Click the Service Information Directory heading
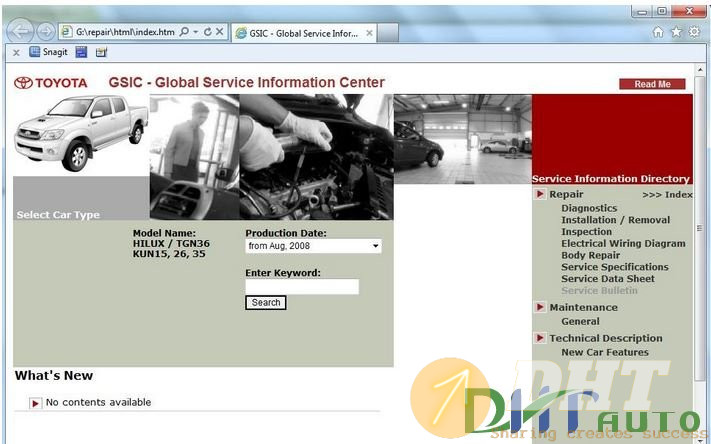Screen dimensions: 711x444 610,179
